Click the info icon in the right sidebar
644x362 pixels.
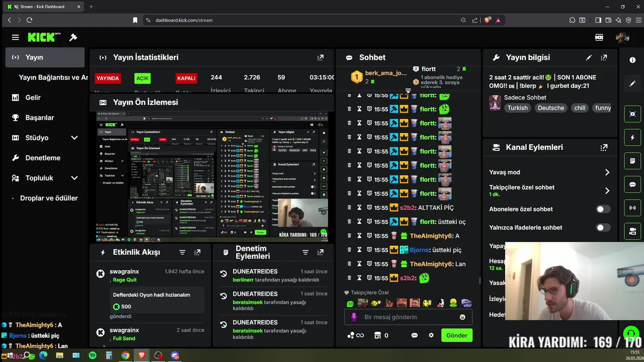point(632,60)
